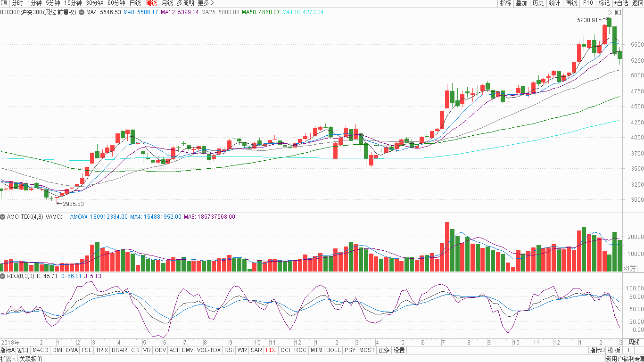This screenshot has height=362, width=644.
Task: Expand the 扩展 panel at bottom-left
Action: [8, 359]
